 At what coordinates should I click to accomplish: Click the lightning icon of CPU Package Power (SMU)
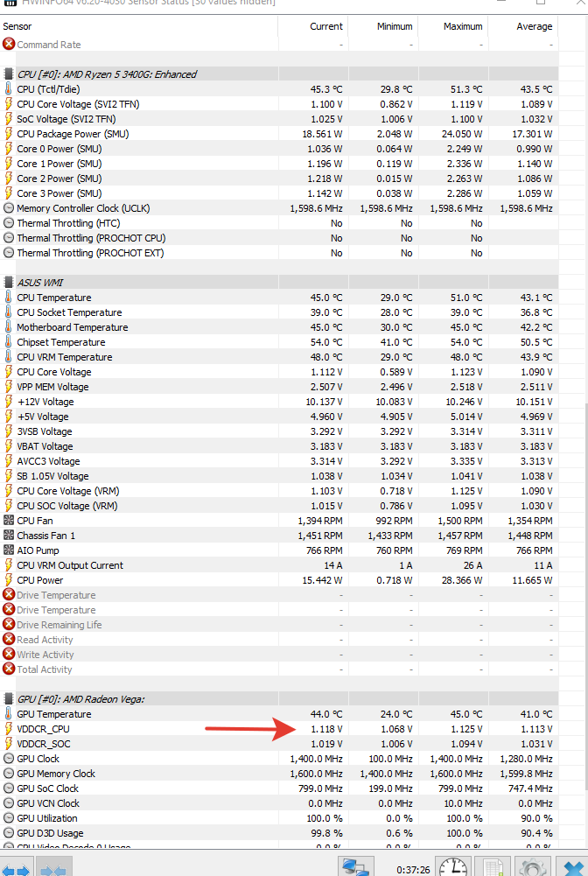(x=9, y=134)
